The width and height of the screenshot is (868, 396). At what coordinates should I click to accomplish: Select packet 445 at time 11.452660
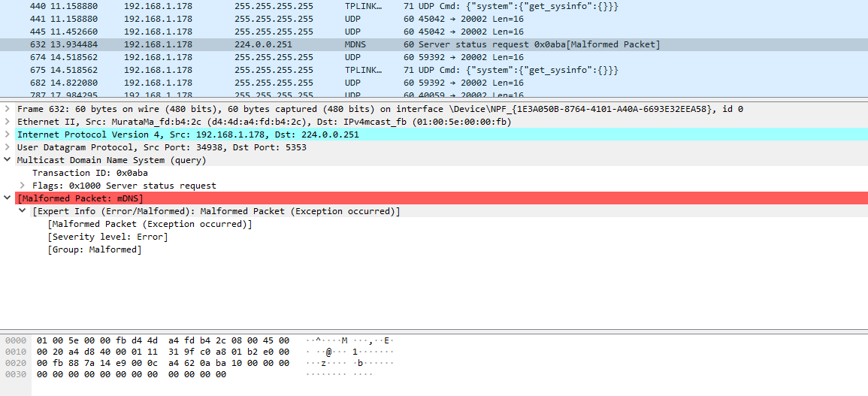point(434,32)
